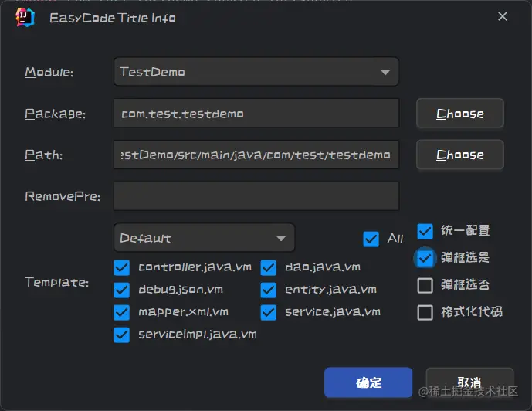Uncheck entity.java.vm template
532x411 pixels.
269,290
